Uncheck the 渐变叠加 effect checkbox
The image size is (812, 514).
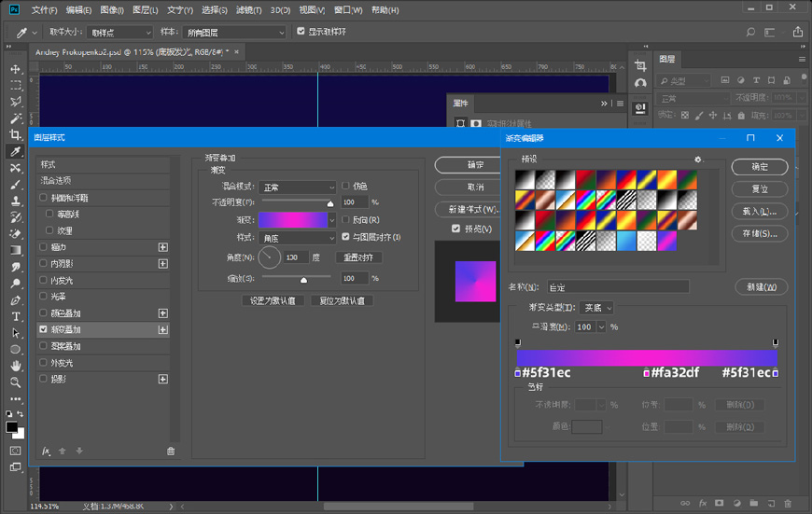point(44,329)
